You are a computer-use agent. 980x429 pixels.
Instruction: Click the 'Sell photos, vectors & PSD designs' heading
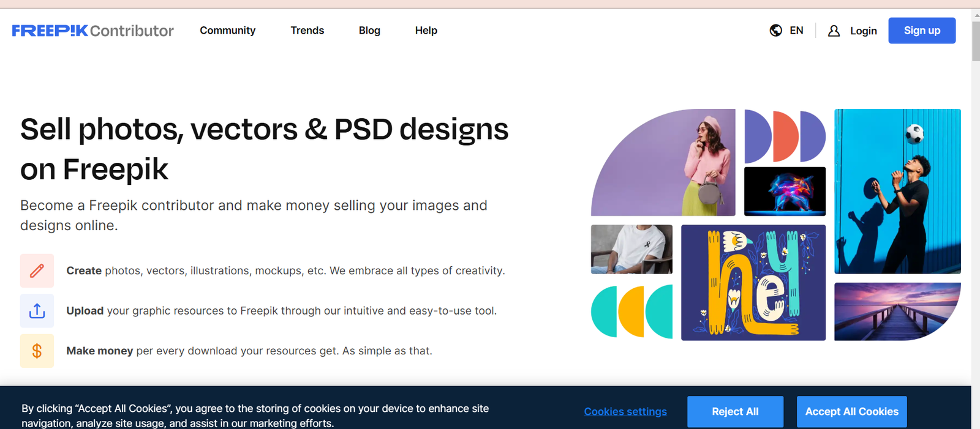[x=264, y=149]
